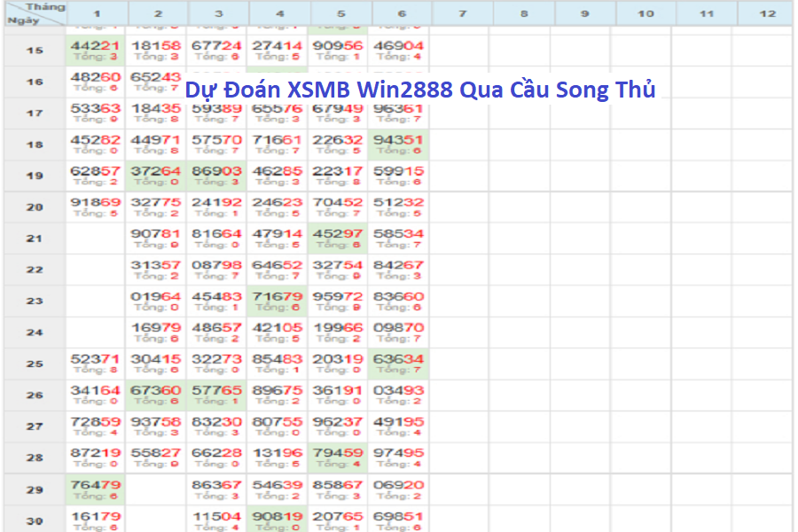
Task: Click the green cell 71679
Action: tap(277, 301)
